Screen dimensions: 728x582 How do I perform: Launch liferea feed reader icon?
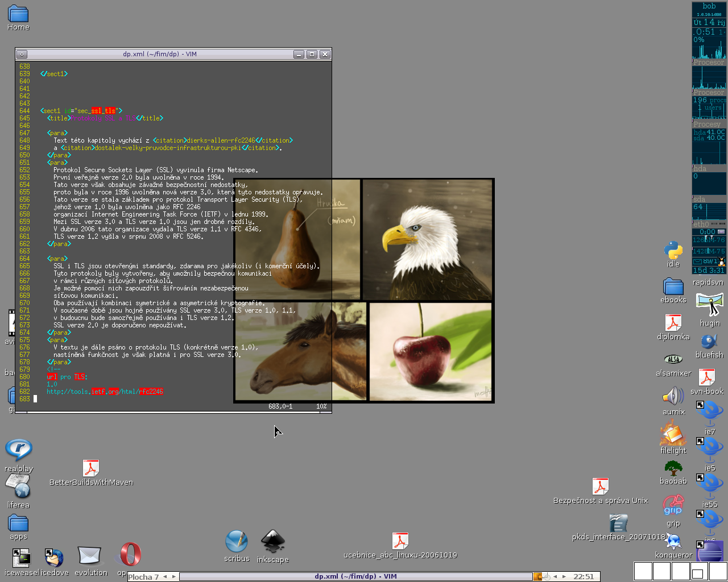pyautogui.click(x=18, y=486)
